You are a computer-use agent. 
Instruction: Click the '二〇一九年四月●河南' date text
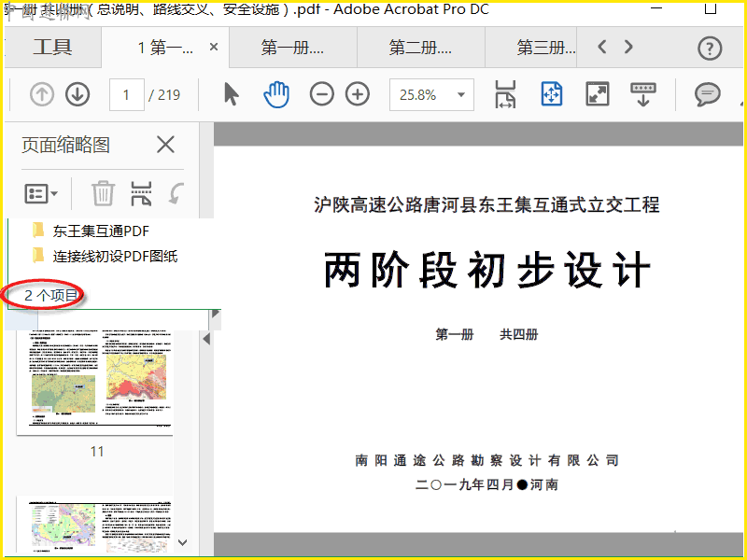(486, 484)
